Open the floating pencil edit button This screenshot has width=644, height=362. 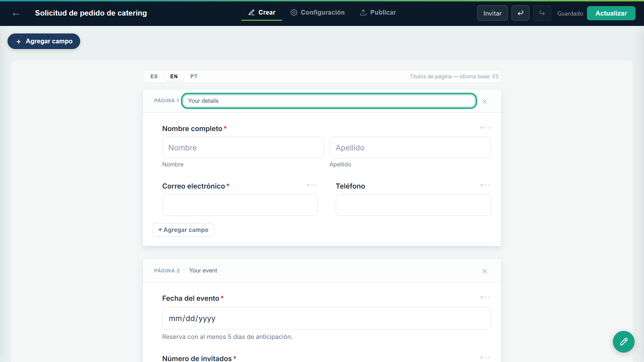click(x=623, y=341)
